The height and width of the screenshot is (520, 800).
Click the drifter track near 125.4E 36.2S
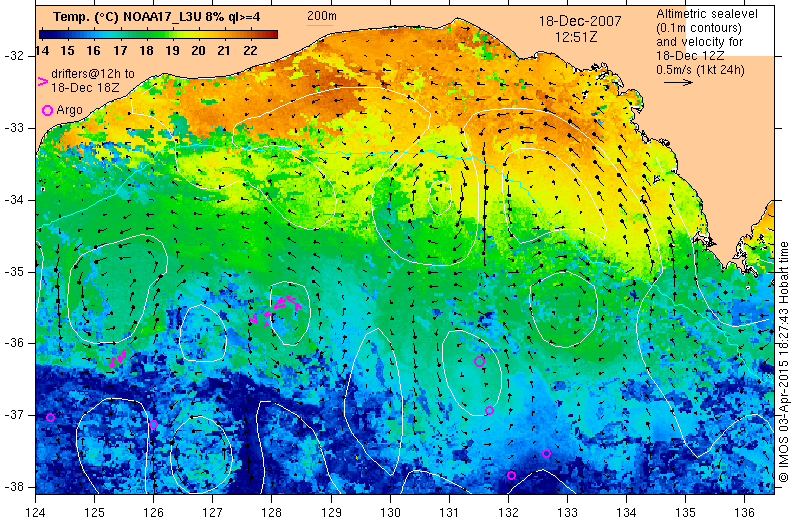pyautogui.click(x=118, y=359)
